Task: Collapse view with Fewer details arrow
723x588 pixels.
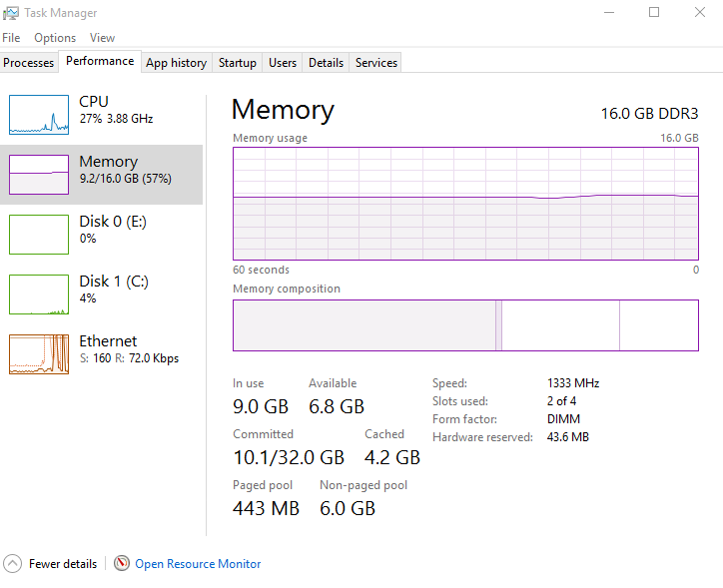Action: click(x=12, y=564)
